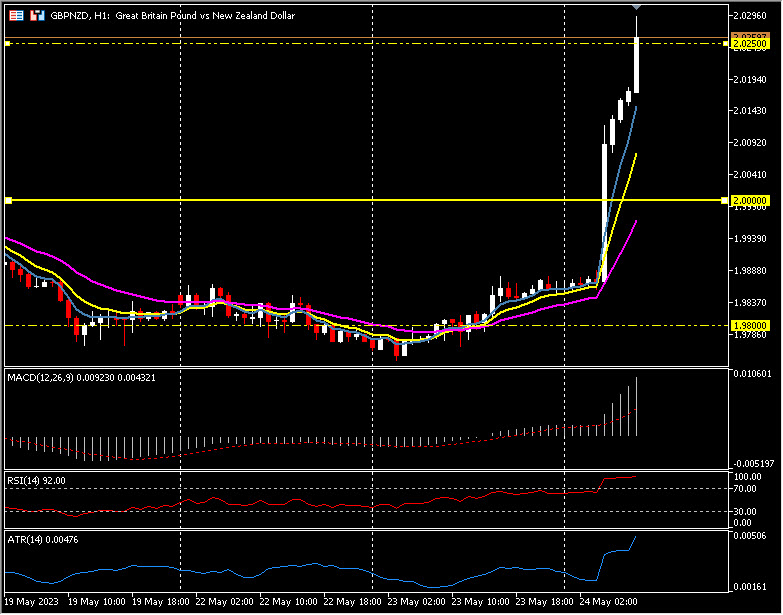Click the 23 May 10:00 time label
The height and width of the screenshot is (615, 783).
(479, 603)
